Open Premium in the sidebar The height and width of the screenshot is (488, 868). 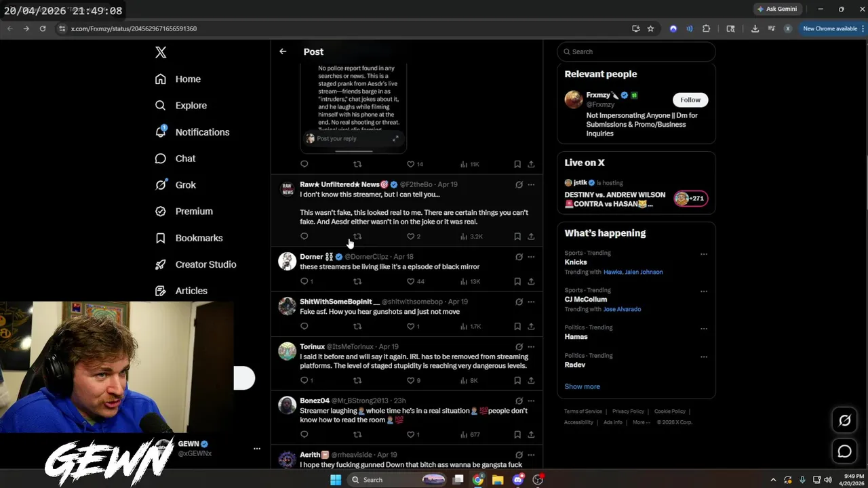click(184, 211)
